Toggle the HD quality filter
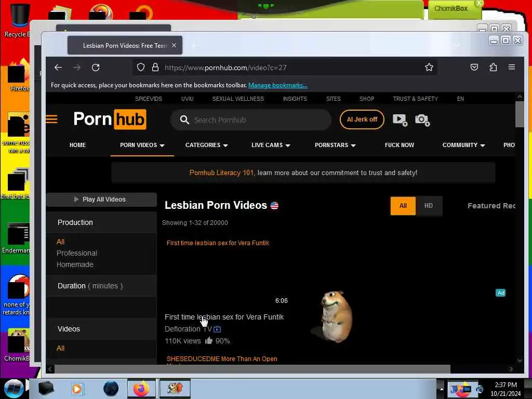 [429, 206]
